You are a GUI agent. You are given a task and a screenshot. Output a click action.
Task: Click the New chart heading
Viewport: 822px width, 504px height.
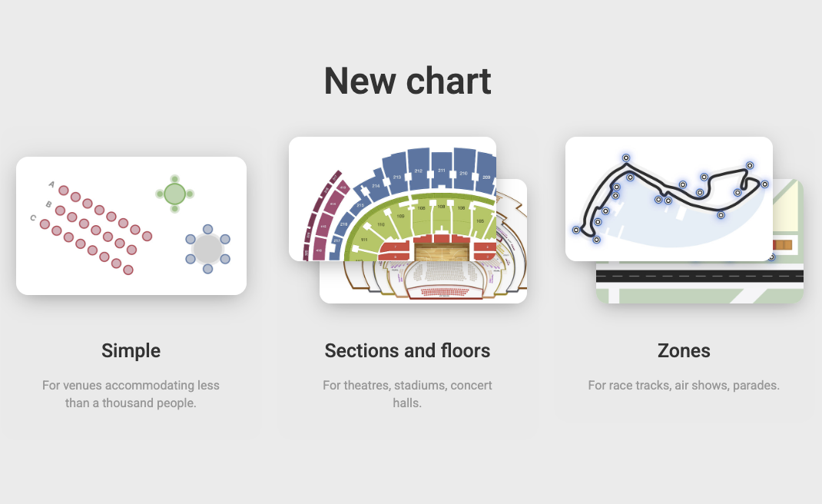(x=407, y=81)
